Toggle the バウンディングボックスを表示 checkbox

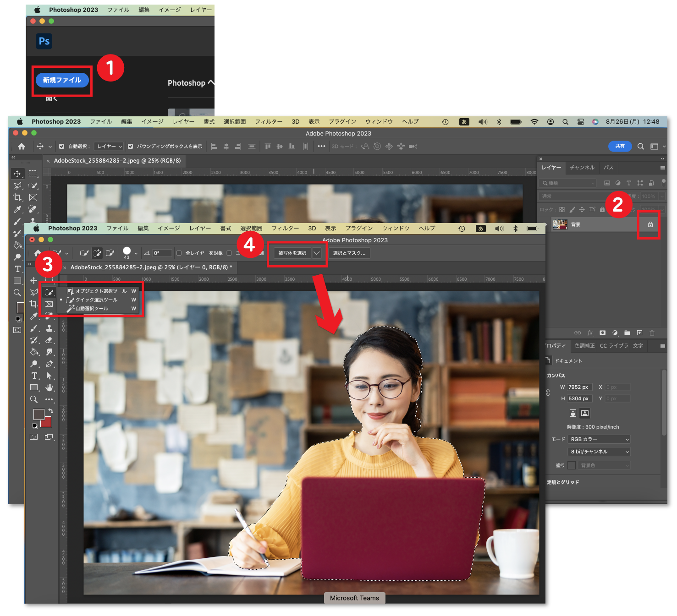click(x=130, y=147)
